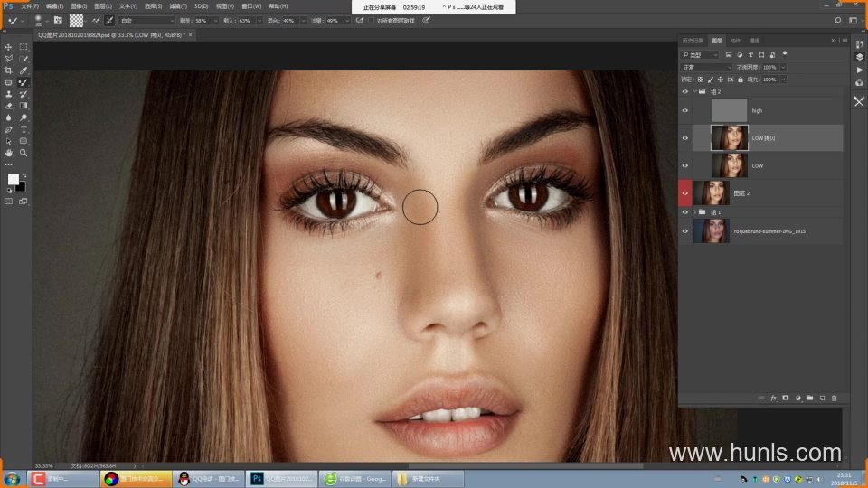This screenshot has height=488, width=868.
Task: Select the Eyedropper tool
Action: [x=24, y=70]
